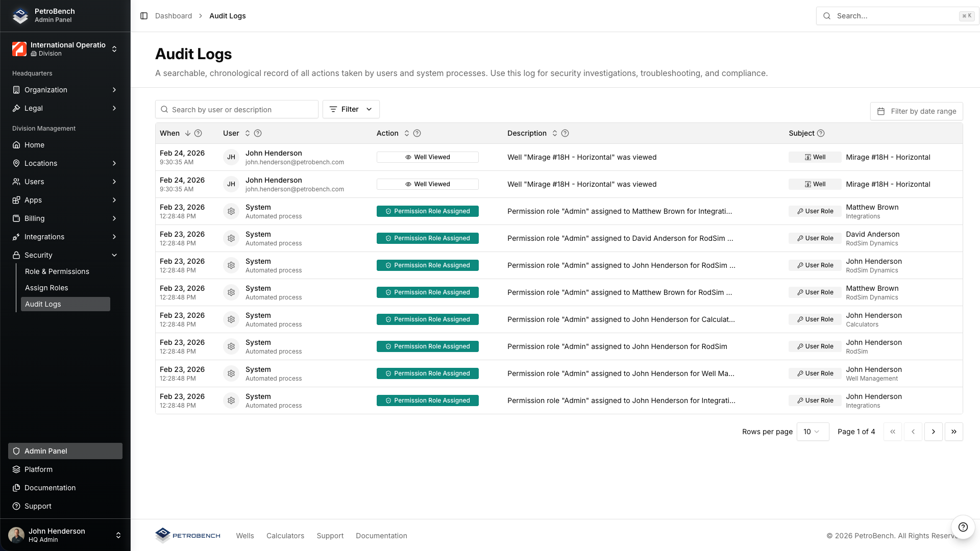
Task: Click the calendar icon next to Filter by date range
Action: (x=881, y=111)
